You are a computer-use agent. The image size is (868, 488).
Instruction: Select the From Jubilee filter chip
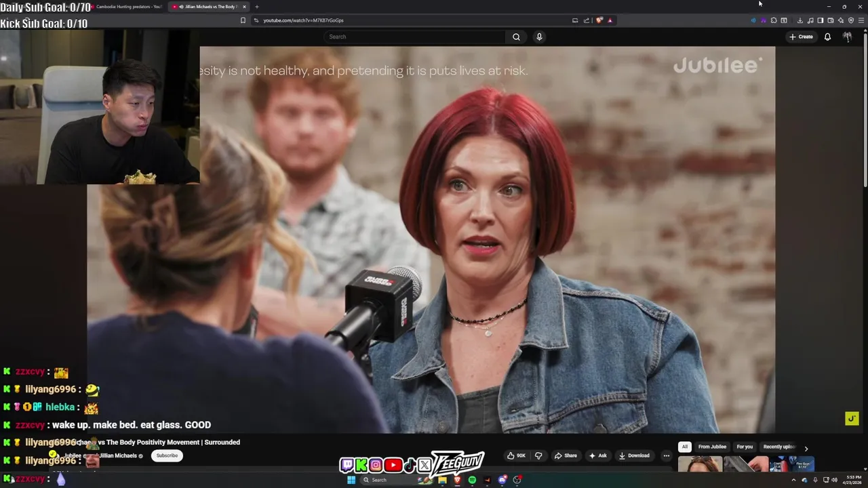(x=712, y=447)
